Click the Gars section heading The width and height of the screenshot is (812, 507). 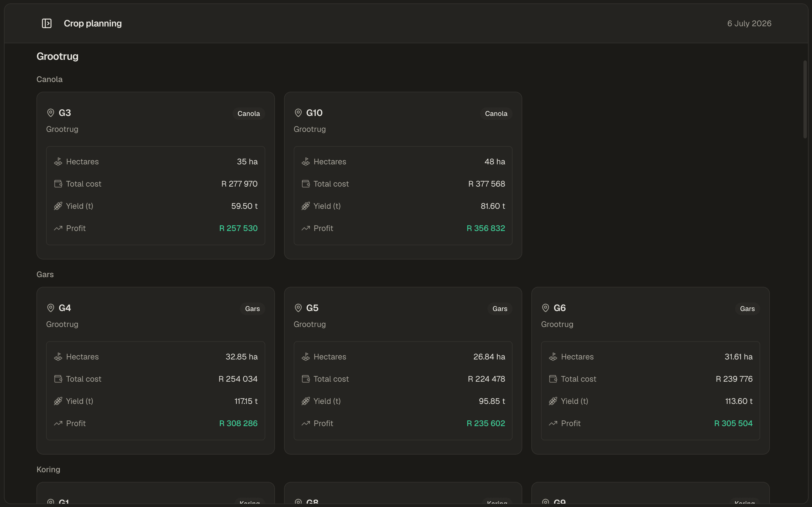[45, 275]
